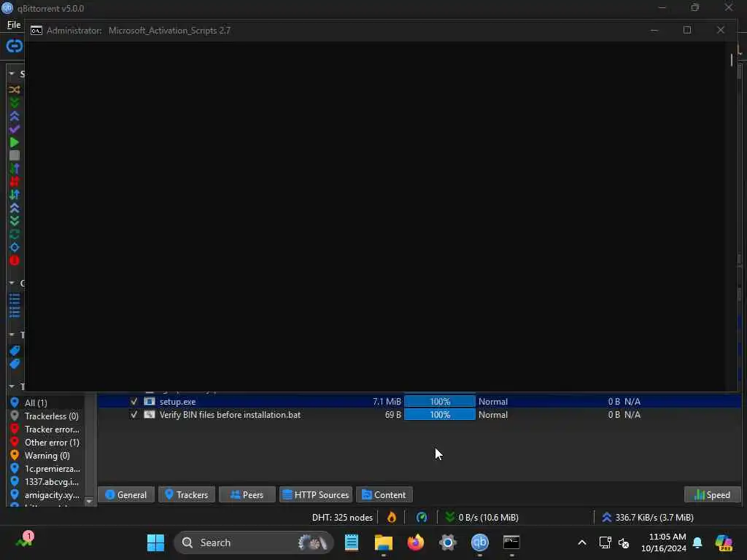Click the sidebar scrollbar down arrow
The height and width of the screenshot is (560, 747).
point(89,502)
